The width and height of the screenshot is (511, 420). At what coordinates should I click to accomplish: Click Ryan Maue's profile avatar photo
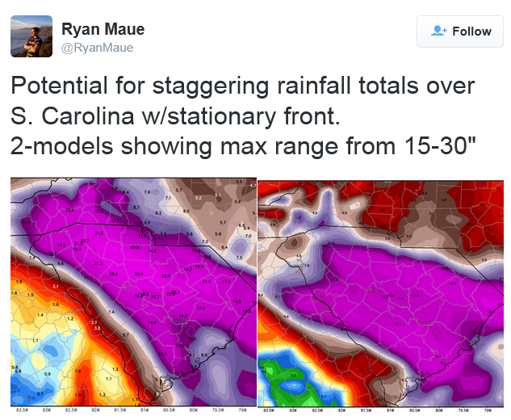(31, 36)
